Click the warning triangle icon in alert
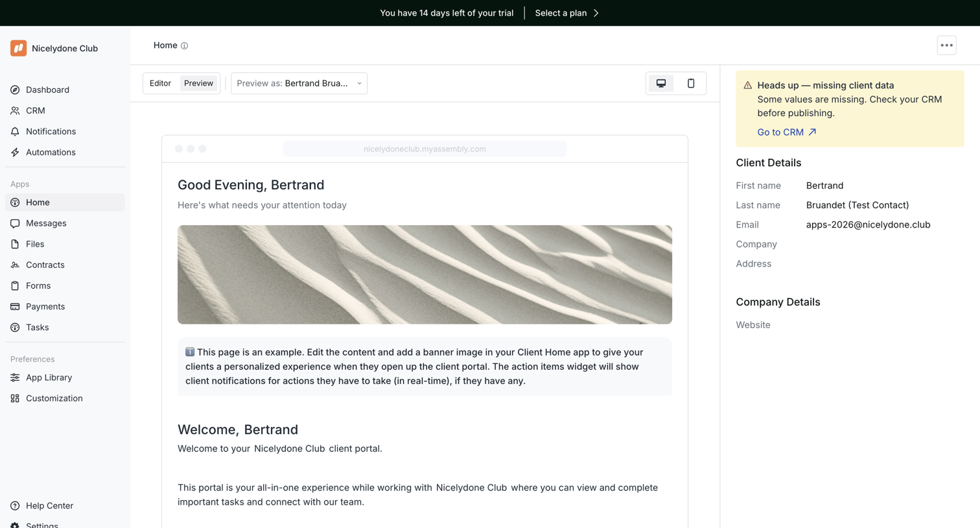 (748, 85)
